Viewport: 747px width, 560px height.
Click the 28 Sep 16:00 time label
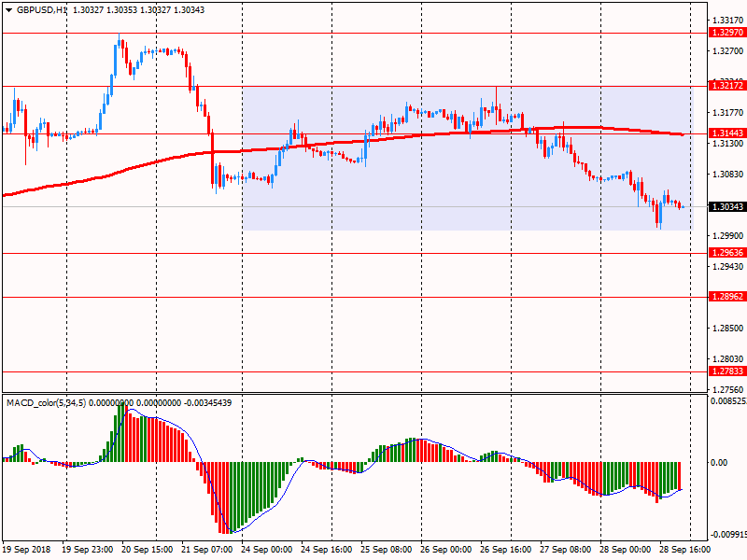[x=684, y=551]
